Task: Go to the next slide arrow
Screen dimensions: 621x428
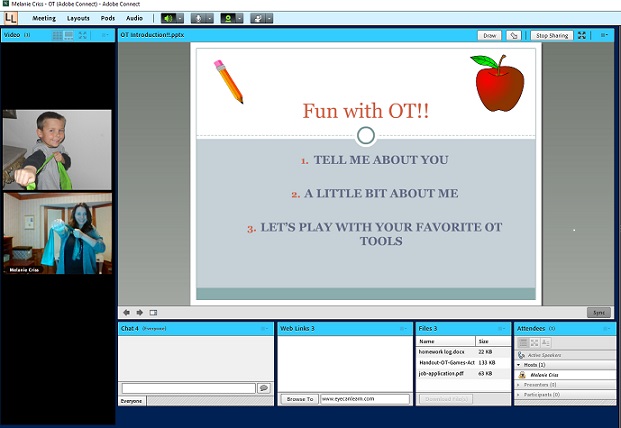Action: tap(139, 312)
